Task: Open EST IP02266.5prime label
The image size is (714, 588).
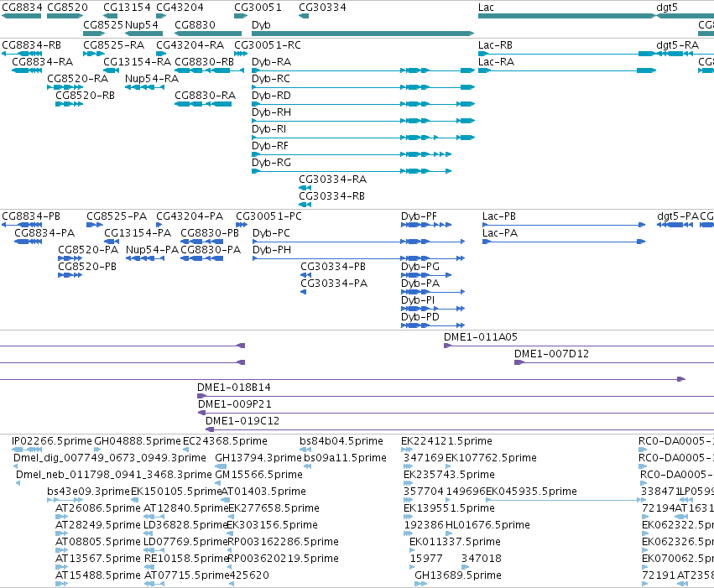Action: click(x=52, y=441)
